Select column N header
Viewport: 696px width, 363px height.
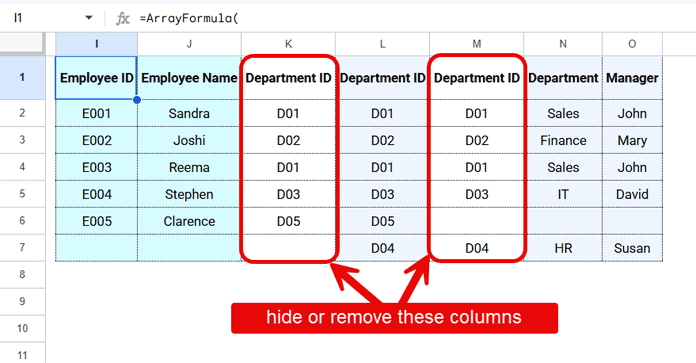(x=563, y=44)
